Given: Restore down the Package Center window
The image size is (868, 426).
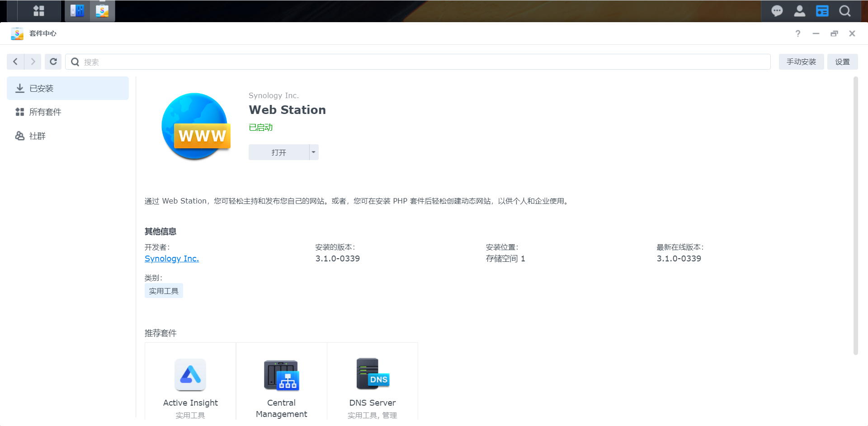Looking at the screenshot, I should coord(834,33).
